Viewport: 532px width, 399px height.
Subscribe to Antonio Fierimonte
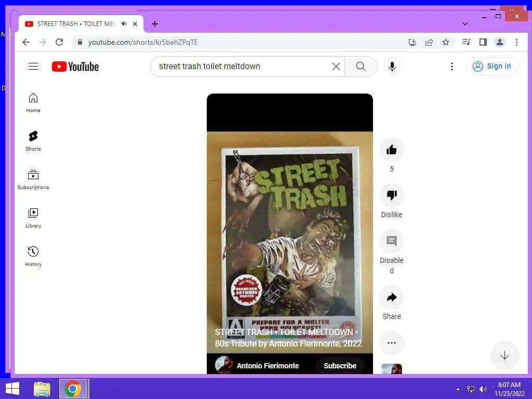click(340, 366)
